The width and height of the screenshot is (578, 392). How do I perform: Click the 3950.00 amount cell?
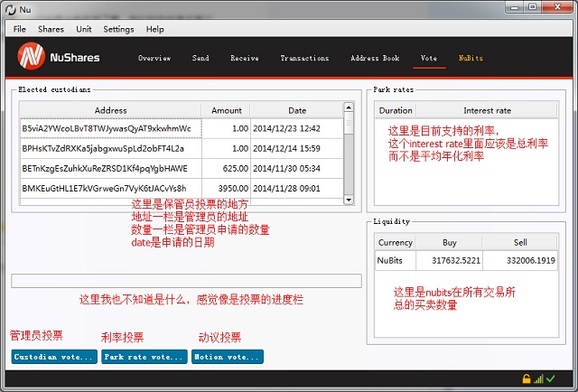[x=227, y=188]
